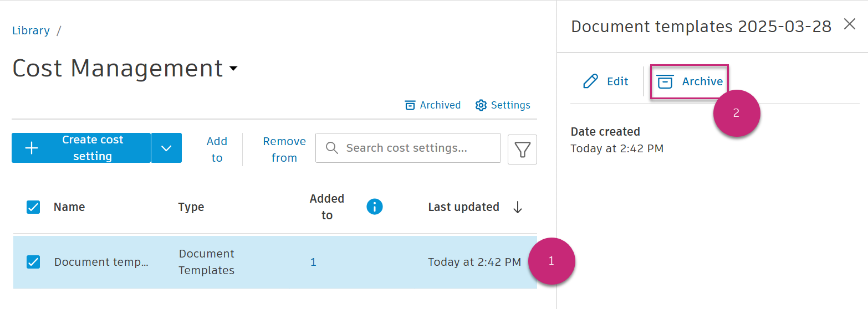Open the Added to count link 1
Viewport: 868px width, 309px height.
pyautogui.click(x=313, y=262)
